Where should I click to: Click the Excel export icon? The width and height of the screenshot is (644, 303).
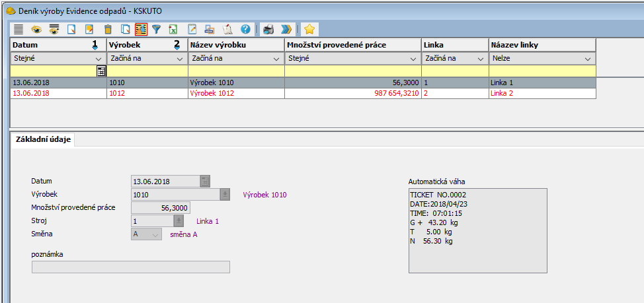pos(173,29)
